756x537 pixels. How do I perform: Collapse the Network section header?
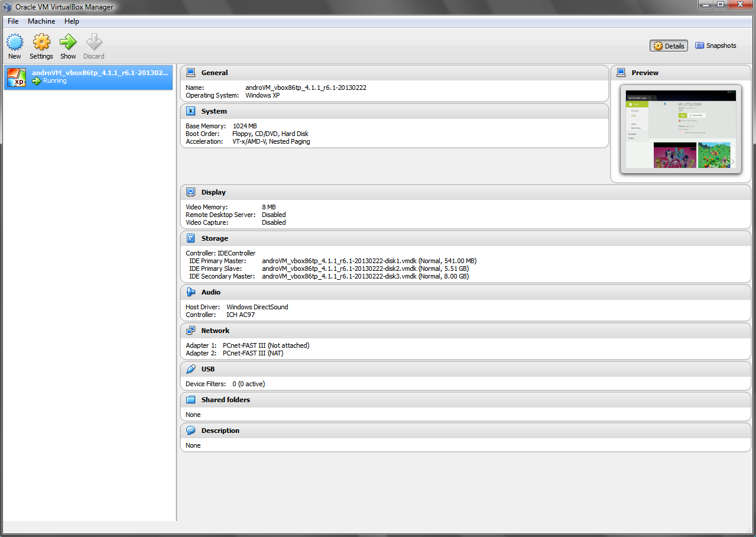tap(466, 331)
